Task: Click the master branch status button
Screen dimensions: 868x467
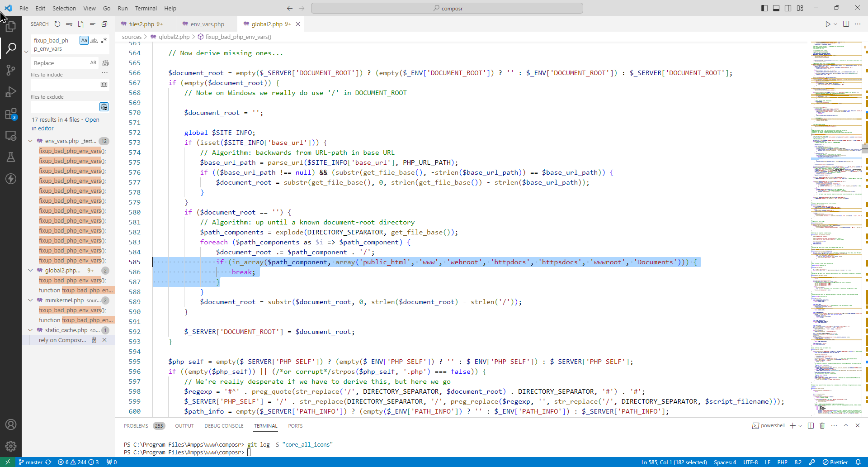Action: tap(34, 462)
